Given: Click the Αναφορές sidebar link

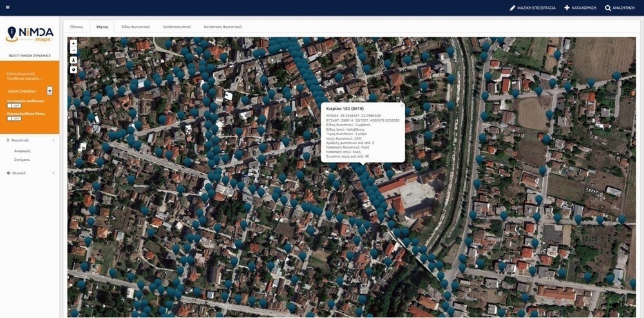Looking at the screenshot, I should (22, 151).
